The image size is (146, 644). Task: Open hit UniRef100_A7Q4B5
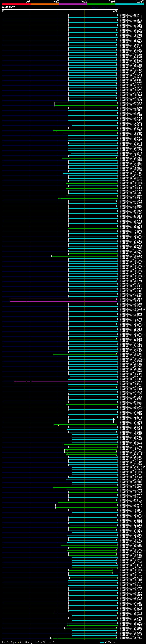[x=131, y=22]
